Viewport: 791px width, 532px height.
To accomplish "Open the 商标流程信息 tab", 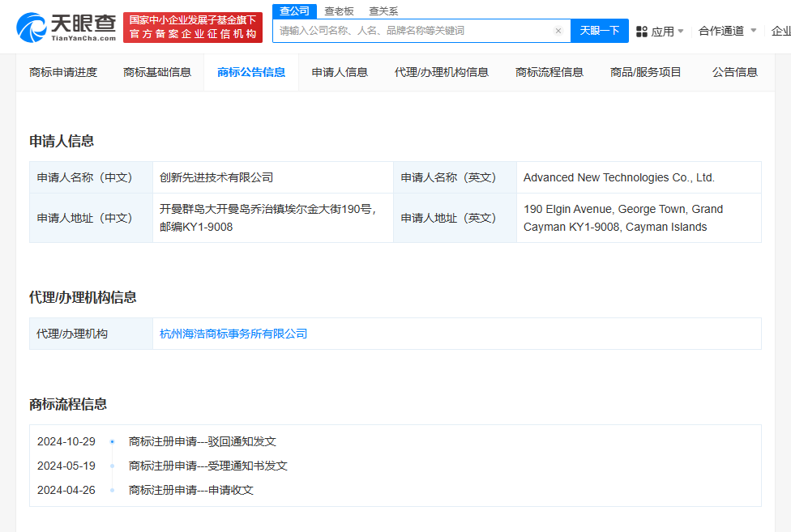I will tap(549, 72).
